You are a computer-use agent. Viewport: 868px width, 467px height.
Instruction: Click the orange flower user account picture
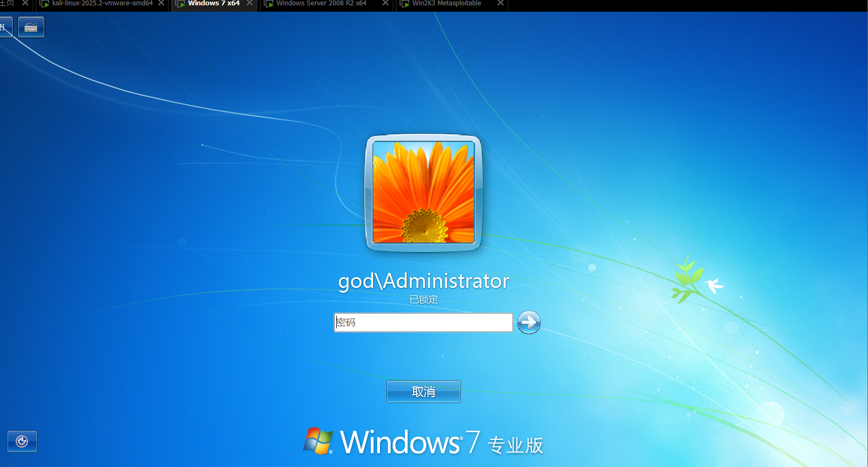[424, 192]
